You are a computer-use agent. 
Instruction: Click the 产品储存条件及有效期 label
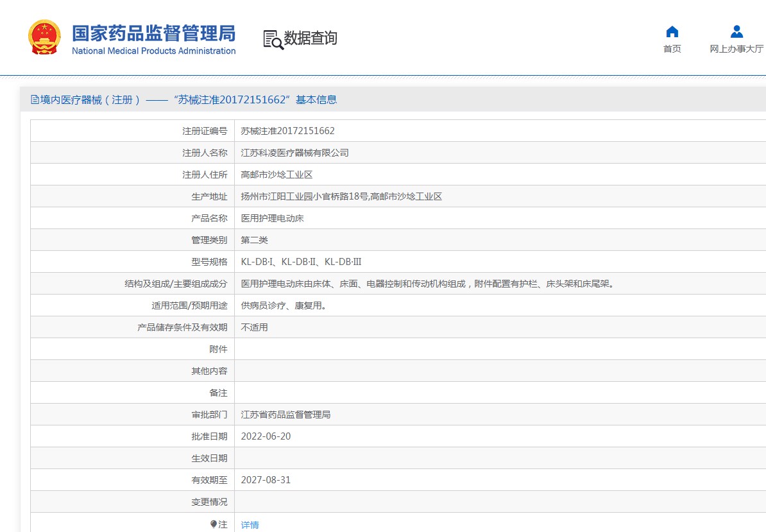click(x=182, y=327)
